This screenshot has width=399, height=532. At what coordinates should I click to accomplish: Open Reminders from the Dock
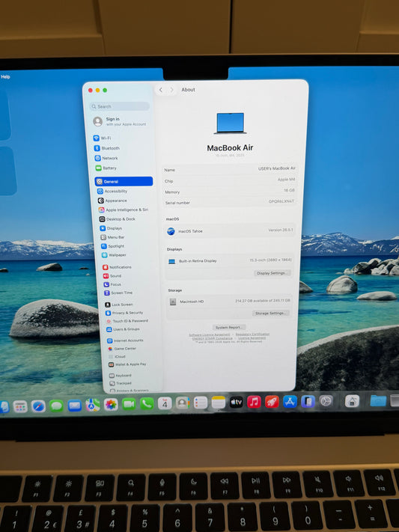201,403
